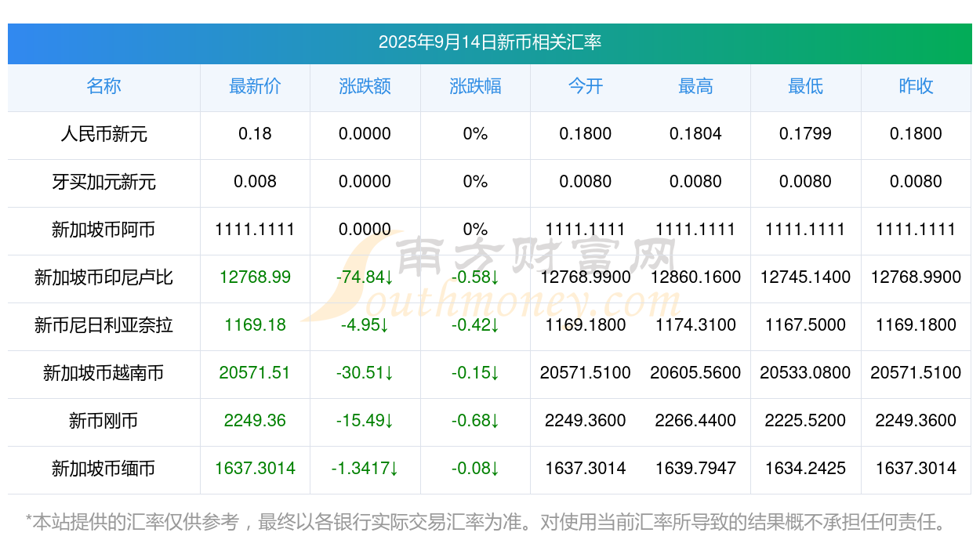The width and height of the screenshot is (980, 547).
Task: Click the change amount -4.95↓
Action: coord(365,325)
